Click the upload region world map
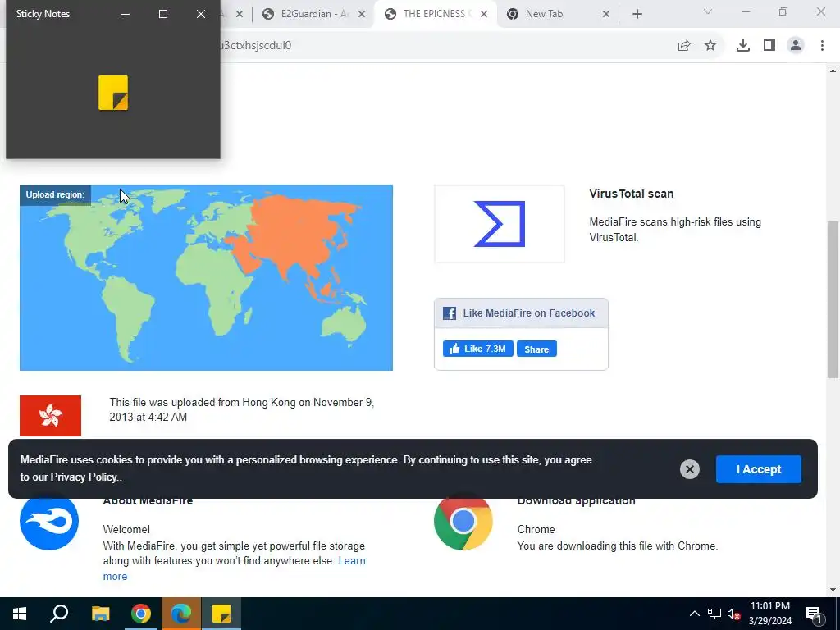Image resolution: width=840 pixels, height=630 pixels. tap(206, 277)
